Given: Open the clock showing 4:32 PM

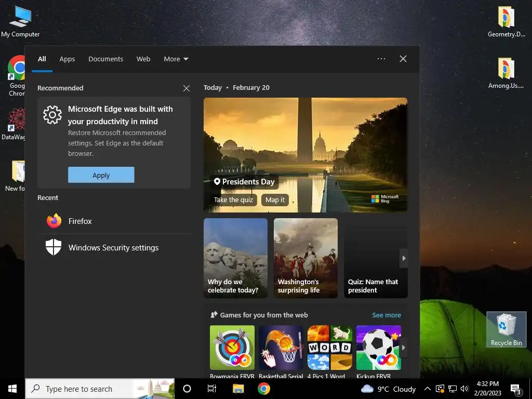Looking at the screenshot, I should click(x=487, y=389).
